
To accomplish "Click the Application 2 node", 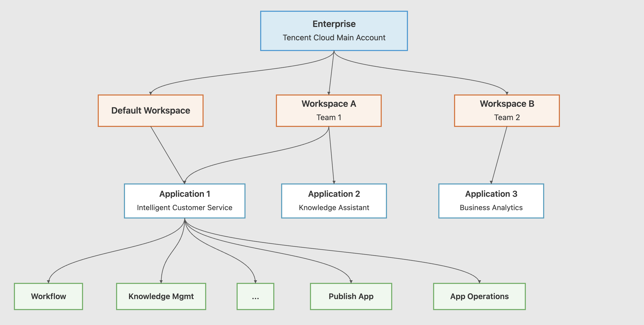I will pos(334,194).
